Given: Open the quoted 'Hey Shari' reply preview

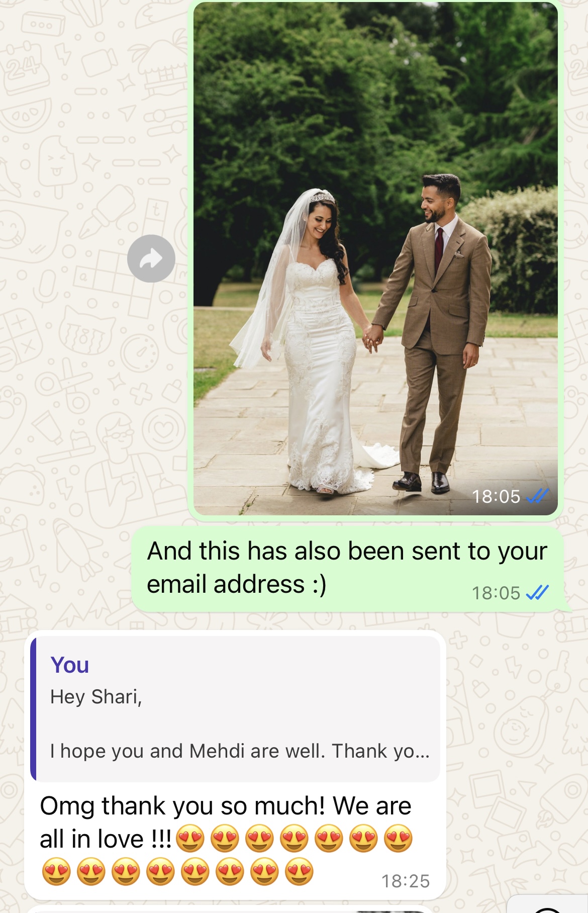Looking at the screenshot, I should click(x=235, y=709).
